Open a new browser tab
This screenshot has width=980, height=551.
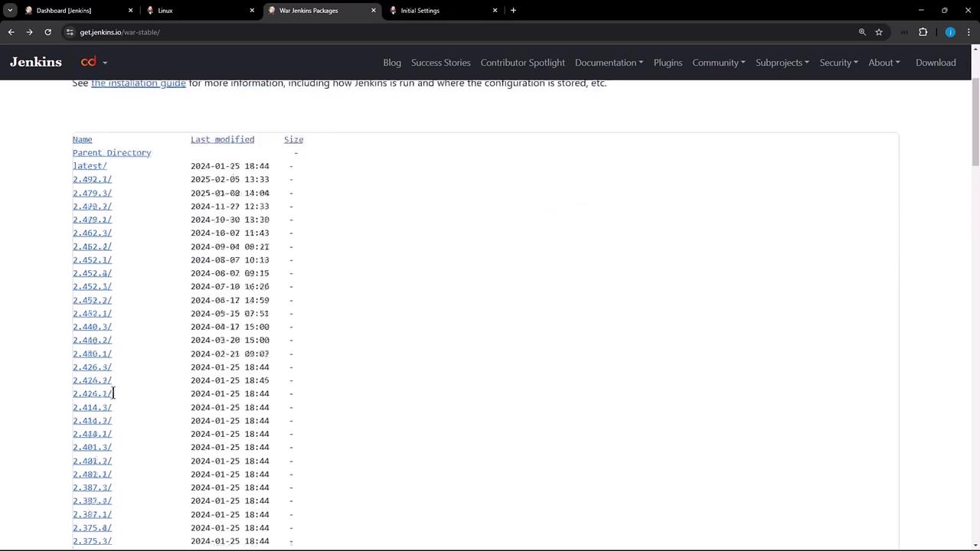pos(513,10)
